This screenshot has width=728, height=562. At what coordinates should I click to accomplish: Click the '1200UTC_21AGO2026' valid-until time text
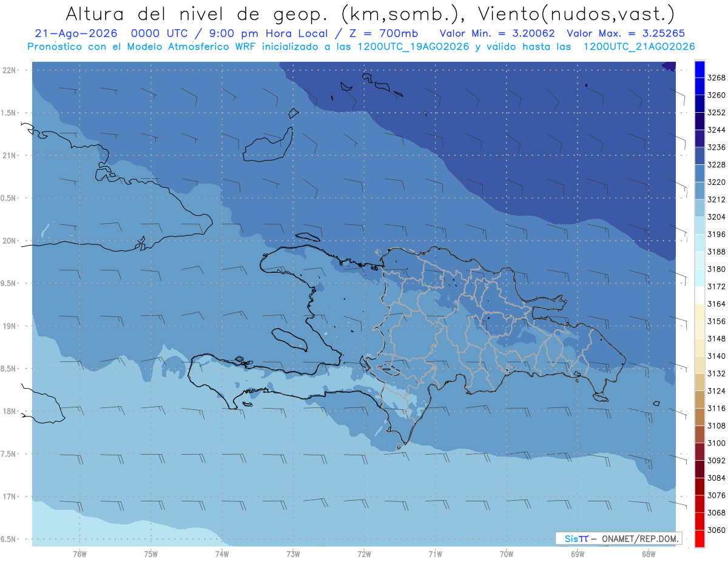639,47
